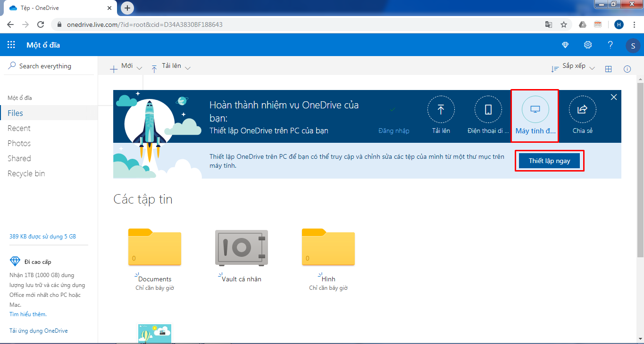Open the Hình folder

[328, 246]
